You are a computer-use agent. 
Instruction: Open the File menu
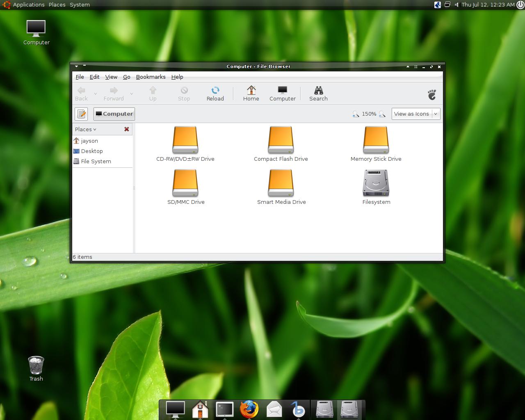tap(80, 77)
